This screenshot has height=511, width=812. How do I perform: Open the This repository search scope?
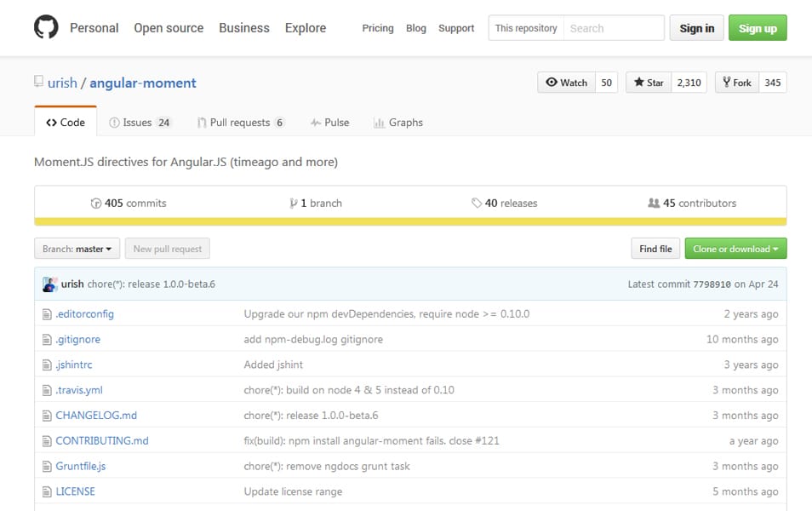tap(526, 28)
